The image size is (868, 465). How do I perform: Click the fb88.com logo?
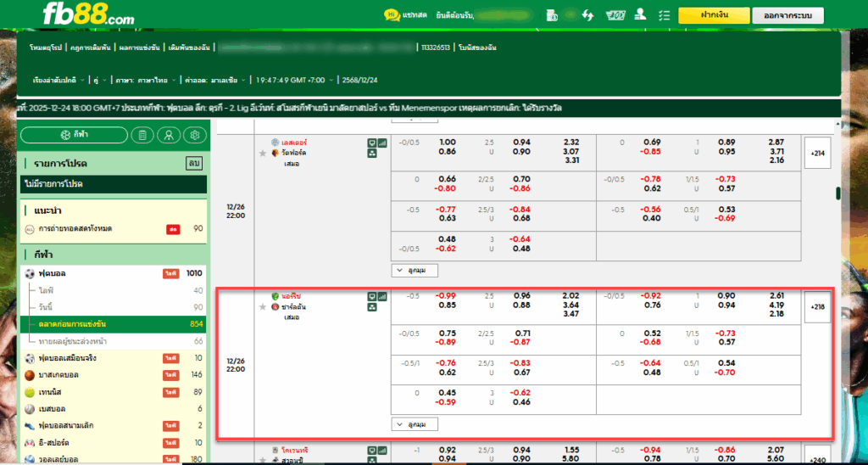pyautogui.click(x=88, y=14)
